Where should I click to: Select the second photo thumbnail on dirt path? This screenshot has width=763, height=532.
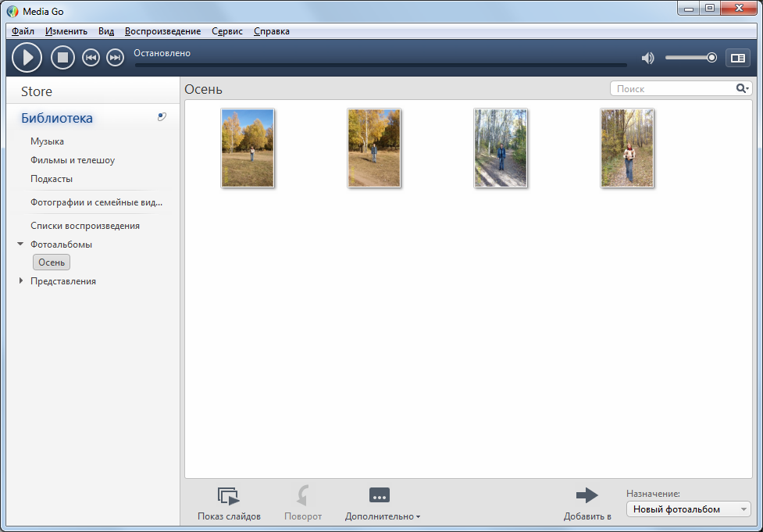pyautogui.click(x=374, y=148)
